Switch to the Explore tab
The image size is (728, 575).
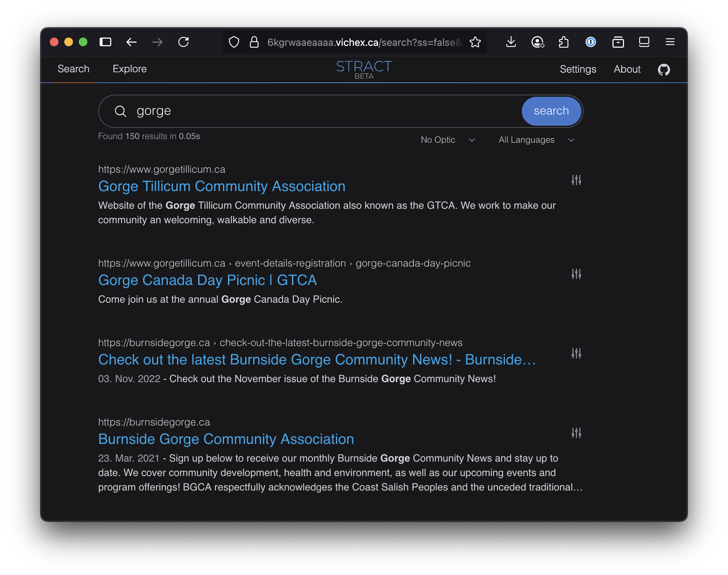tap(130, 69)
